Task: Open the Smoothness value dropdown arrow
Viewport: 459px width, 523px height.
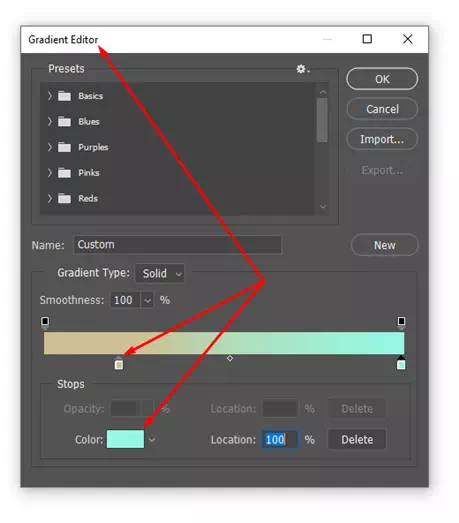Action: (x=147, y=300)
